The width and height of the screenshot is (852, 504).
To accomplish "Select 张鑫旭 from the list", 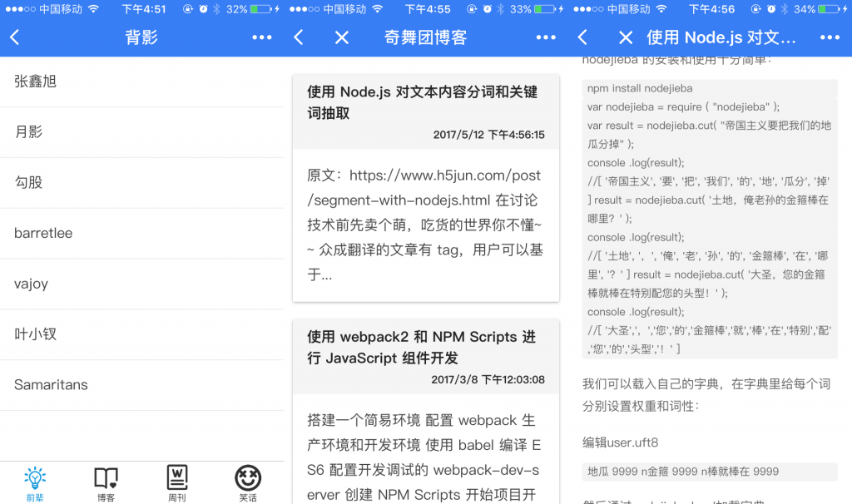I will coord(141,82).
